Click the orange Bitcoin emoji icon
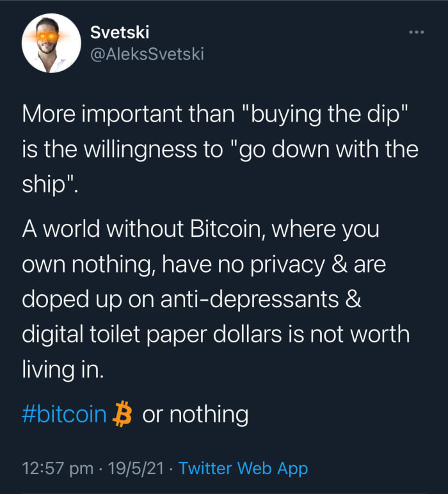The height and width of the screenshot is (494, 448). pos(122,414)
